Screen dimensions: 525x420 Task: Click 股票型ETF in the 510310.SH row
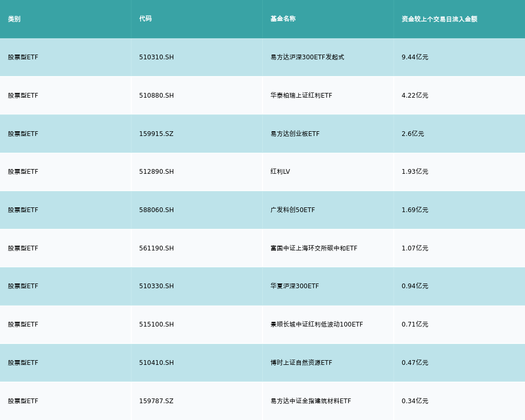[23, 57]
